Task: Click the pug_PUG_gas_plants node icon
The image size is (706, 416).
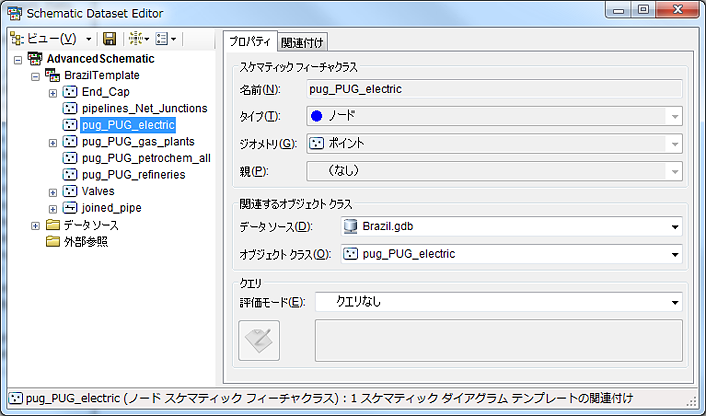Action: coord(70,141)
